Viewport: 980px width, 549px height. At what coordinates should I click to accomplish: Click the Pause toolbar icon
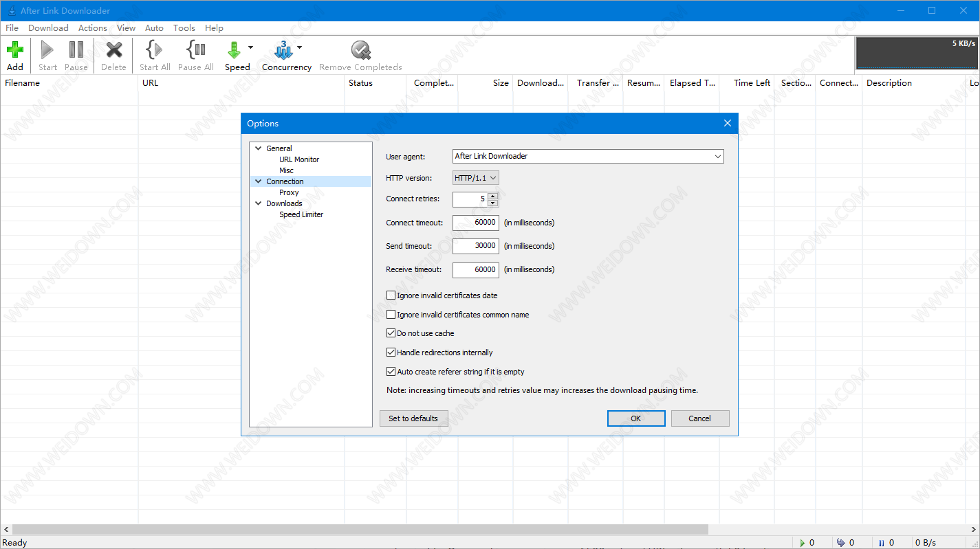pos(76,49)
